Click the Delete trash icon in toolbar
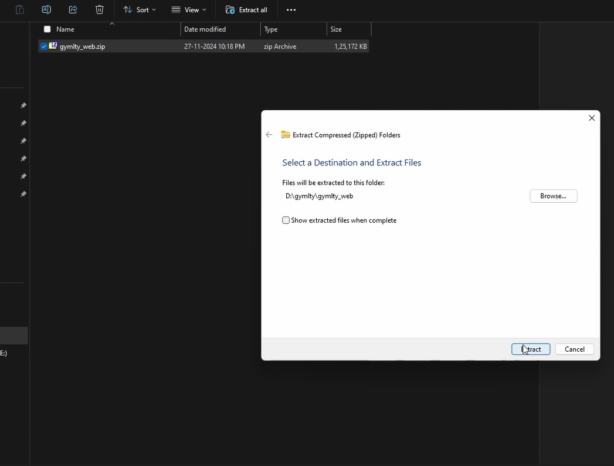 tap(99, 10)
